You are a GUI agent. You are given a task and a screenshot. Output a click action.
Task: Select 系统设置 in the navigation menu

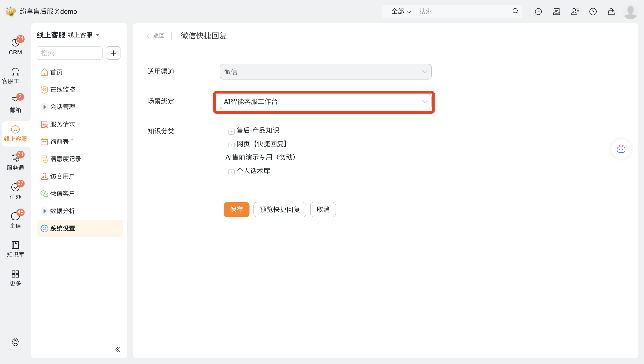(62, 228)
